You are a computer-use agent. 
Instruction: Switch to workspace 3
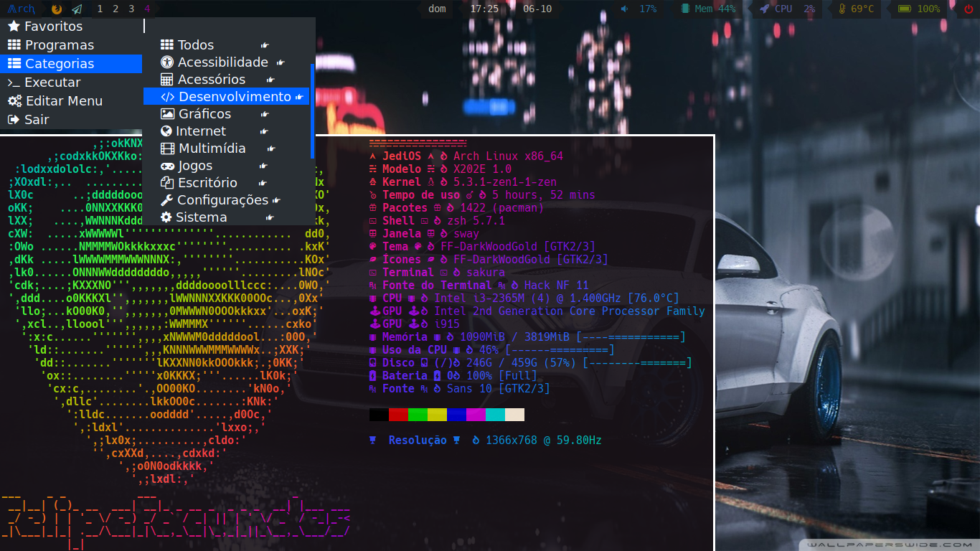pos(131,9)
